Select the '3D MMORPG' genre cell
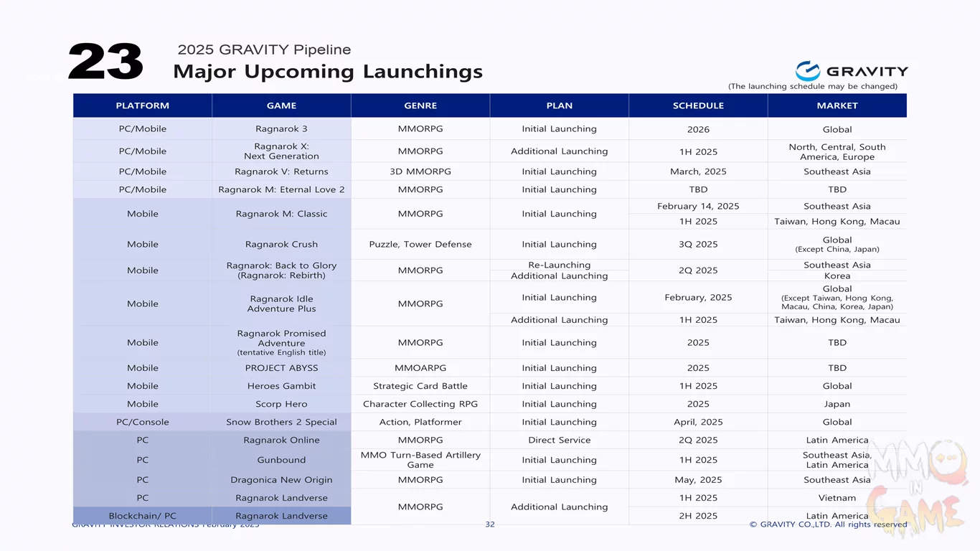Viewport: 980px width, 551px height. point(420,171)
